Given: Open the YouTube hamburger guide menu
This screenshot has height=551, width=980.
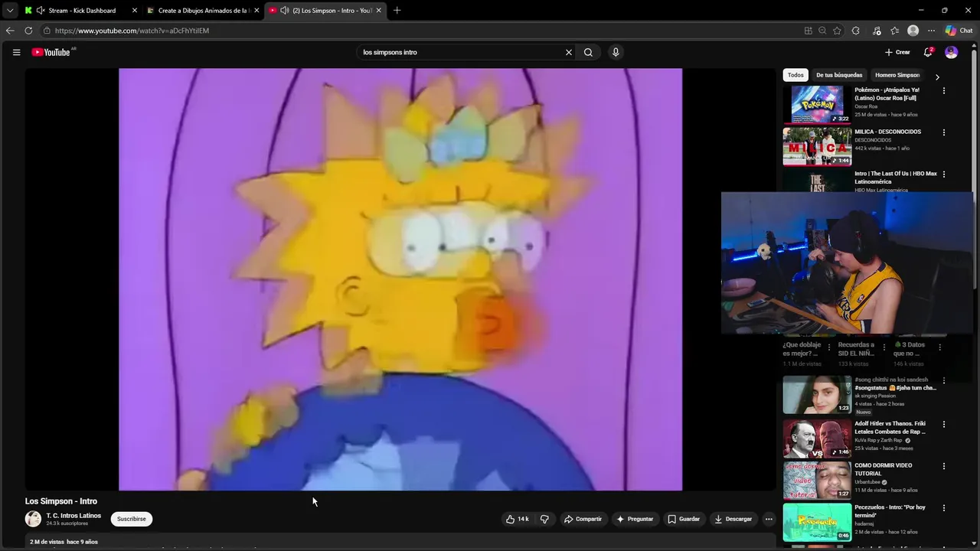Looking at the screenshot, I should tap(16, 52).
